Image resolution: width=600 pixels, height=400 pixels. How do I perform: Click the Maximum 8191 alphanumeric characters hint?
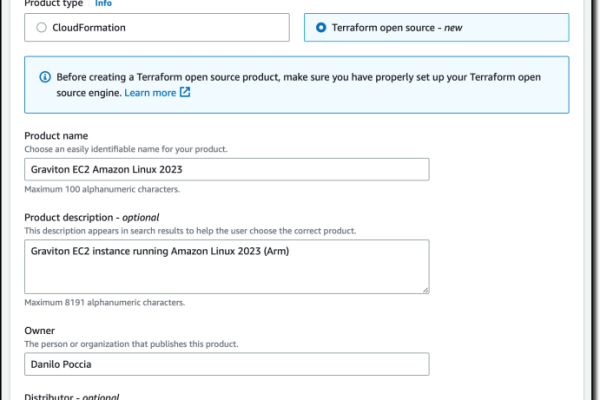click(104, 302)
